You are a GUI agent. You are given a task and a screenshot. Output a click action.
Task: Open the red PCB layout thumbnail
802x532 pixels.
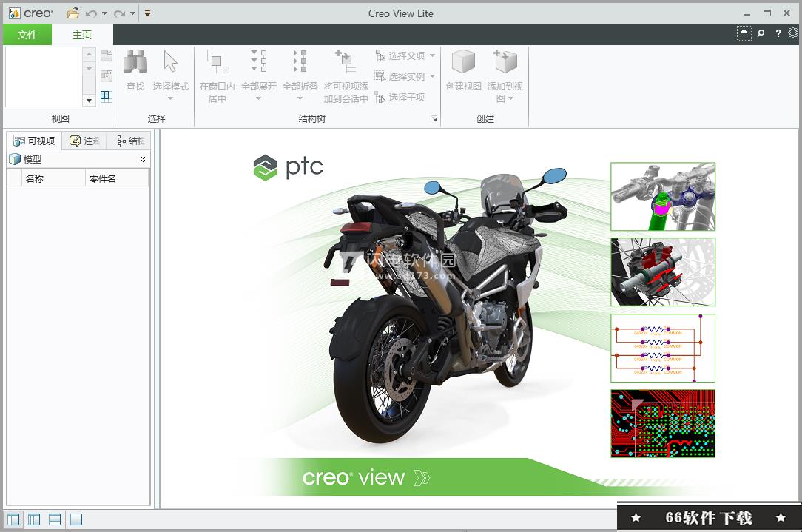(x=663, y=423)
